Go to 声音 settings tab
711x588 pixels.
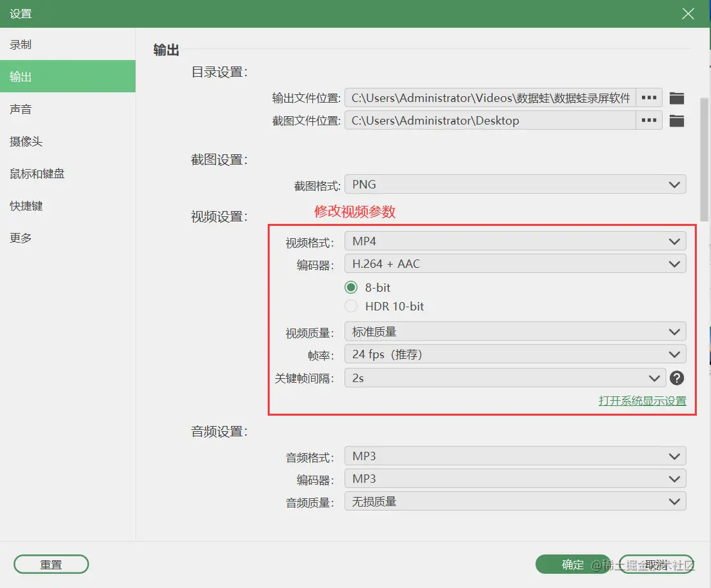point(68,109)
